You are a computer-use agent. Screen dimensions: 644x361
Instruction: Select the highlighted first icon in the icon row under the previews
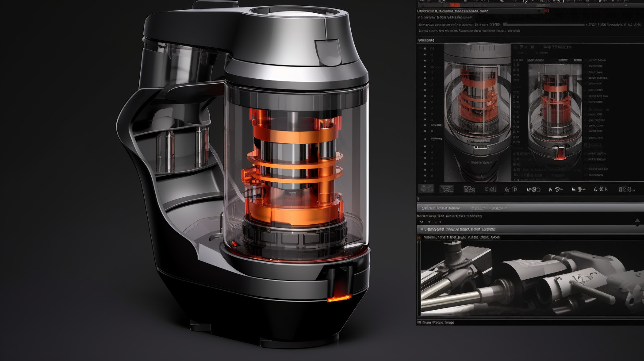(426, 189)
